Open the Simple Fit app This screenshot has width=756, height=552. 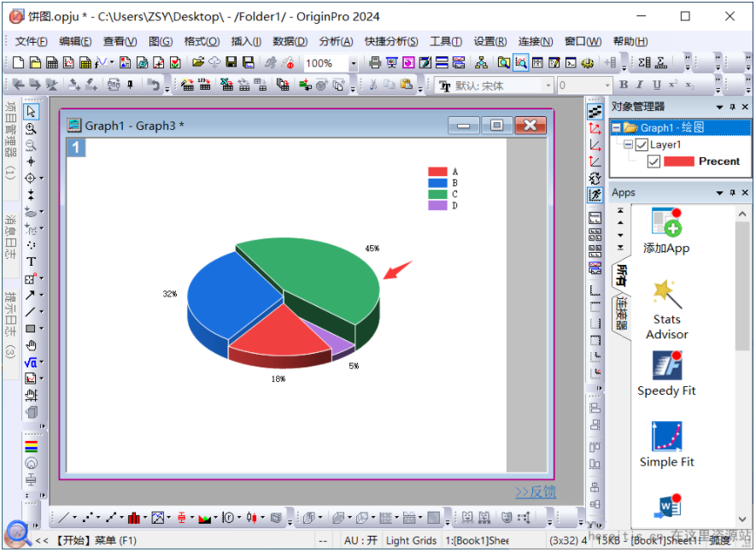[x=667, y=444]
